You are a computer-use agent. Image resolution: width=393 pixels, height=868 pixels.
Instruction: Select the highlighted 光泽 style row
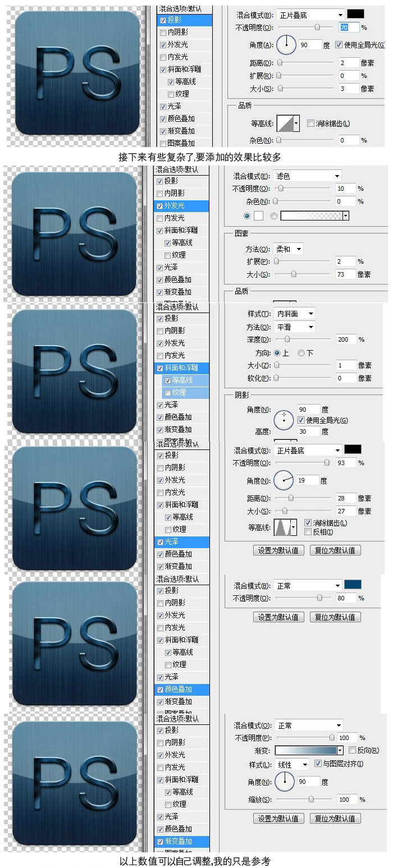tap(182, 541)
